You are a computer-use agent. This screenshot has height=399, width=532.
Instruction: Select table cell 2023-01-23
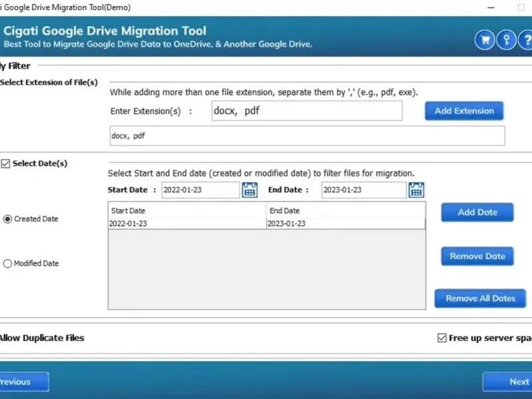pyautogui.click(x=346, y=223)
